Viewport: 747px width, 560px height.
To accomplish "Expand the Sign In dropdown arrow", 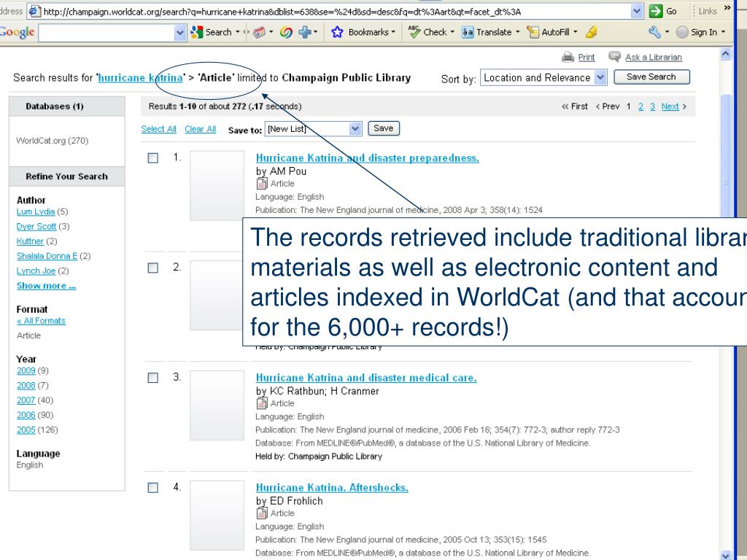I will (723, 32).
